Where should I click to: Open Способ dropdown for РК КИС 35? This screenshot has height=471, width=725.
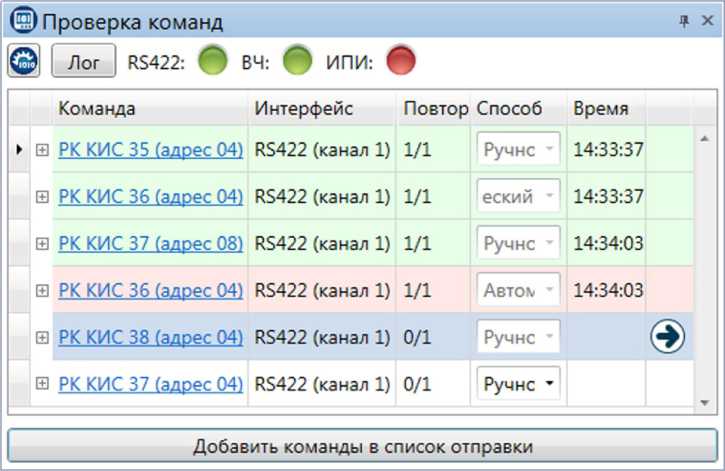pyautogui.click(x=518, y=149)
